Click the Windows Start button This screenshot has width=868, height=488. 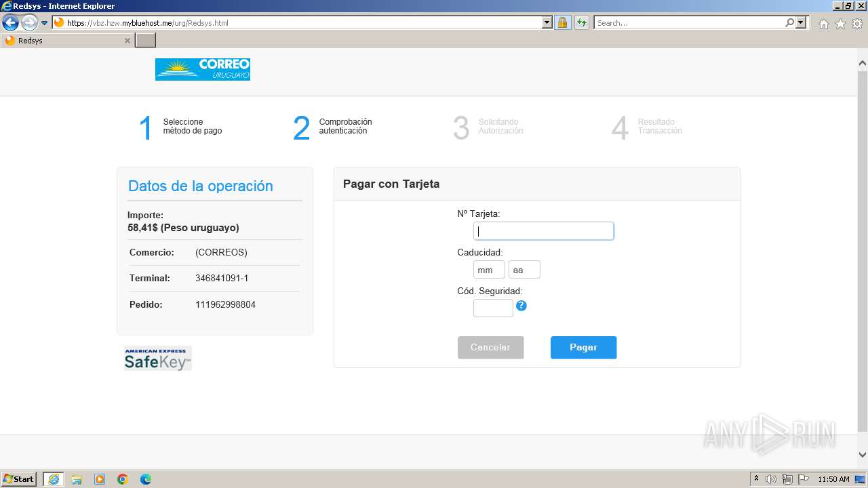point(19,479)
